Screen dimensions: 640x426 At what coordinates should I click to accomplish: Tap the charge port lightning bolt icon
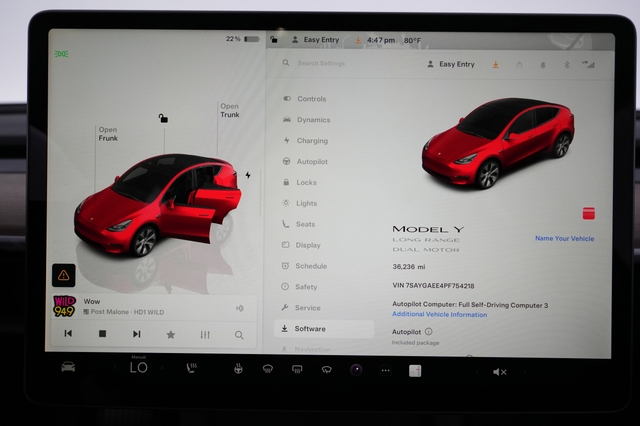(x=248, y=175)
